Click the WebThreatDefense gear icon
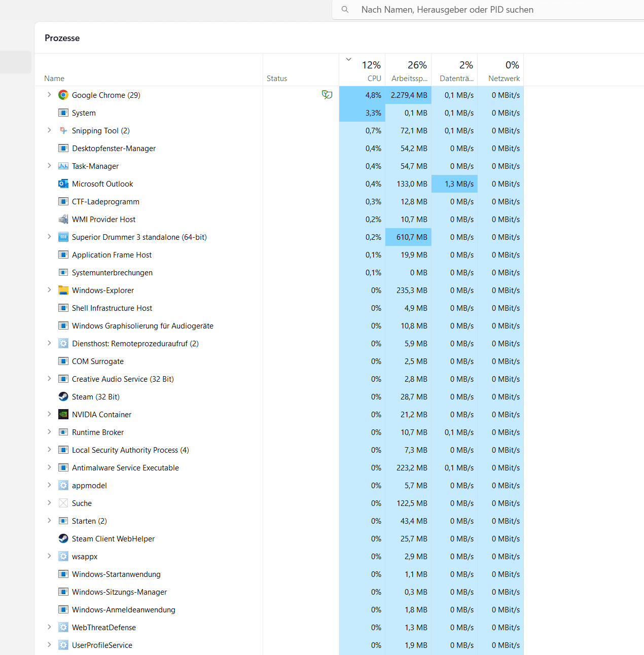 tap(63, 627)
